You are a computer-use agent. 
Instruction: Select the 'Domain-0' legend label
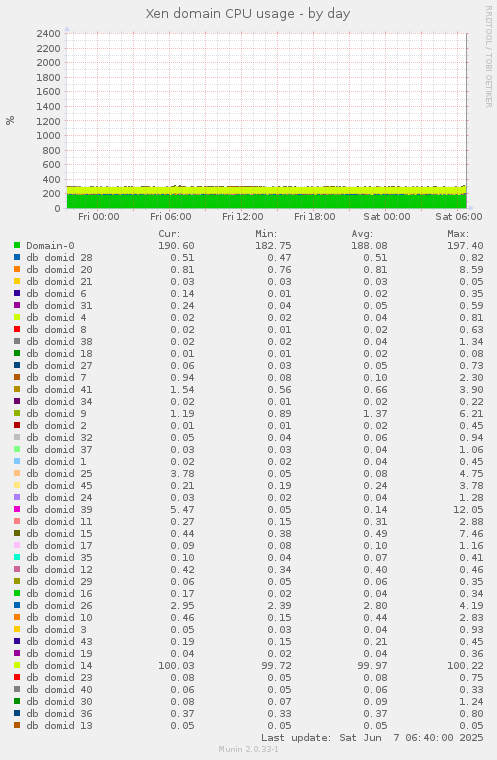(50, 246)
